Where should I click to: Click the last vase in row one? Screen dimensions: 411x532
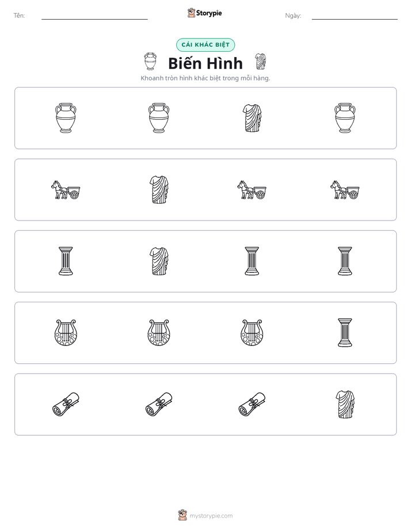click(345, 118)
